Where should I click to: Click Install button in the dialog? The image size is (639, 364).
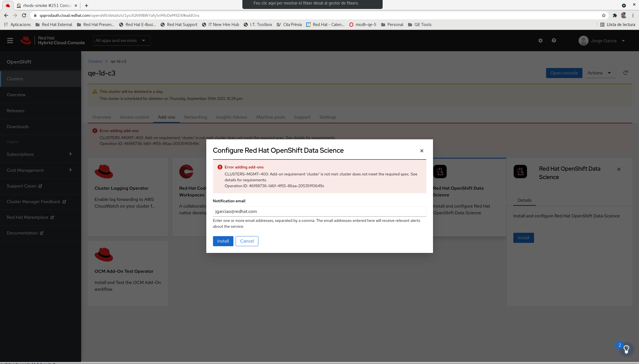tap(223, 241)
